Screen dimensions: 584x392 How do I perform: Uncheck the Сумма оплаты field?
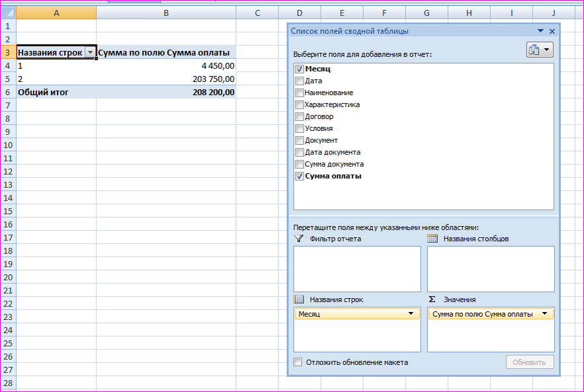(x=298, y=176)
